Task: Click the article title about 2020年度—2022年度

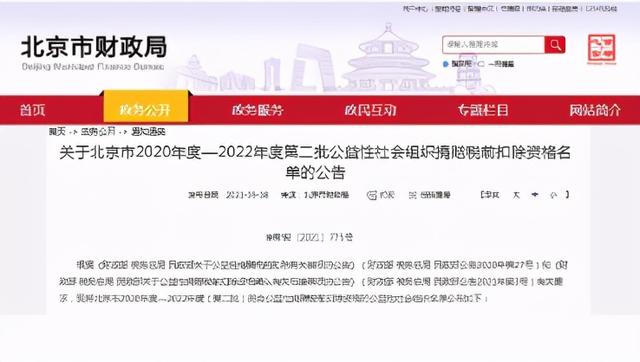Action: point(315,162)
